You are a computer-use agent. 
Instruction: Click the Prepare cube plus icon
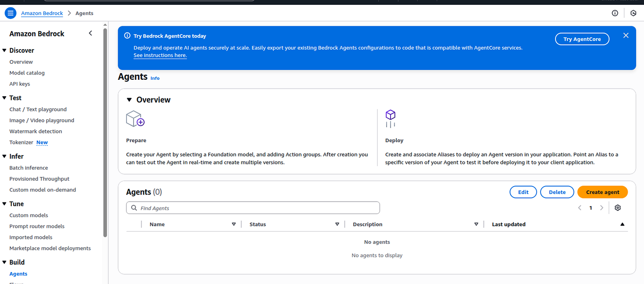pyautogui.click(x=135, y=119)
